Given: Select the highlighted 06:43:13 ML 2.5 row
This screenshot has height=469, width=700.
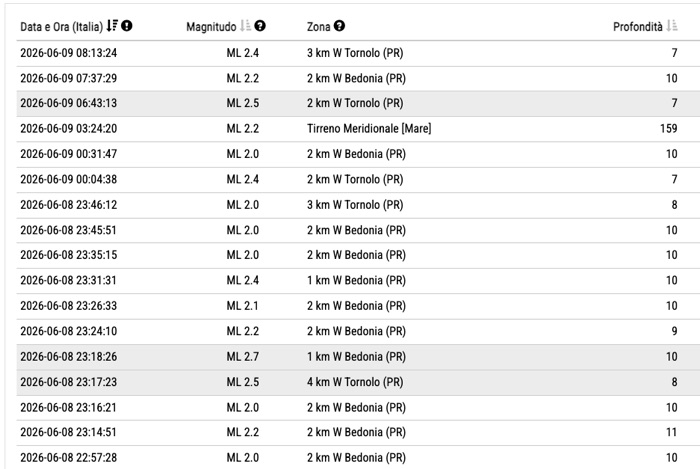Looking at the screenshot, I should click(358, 104).
